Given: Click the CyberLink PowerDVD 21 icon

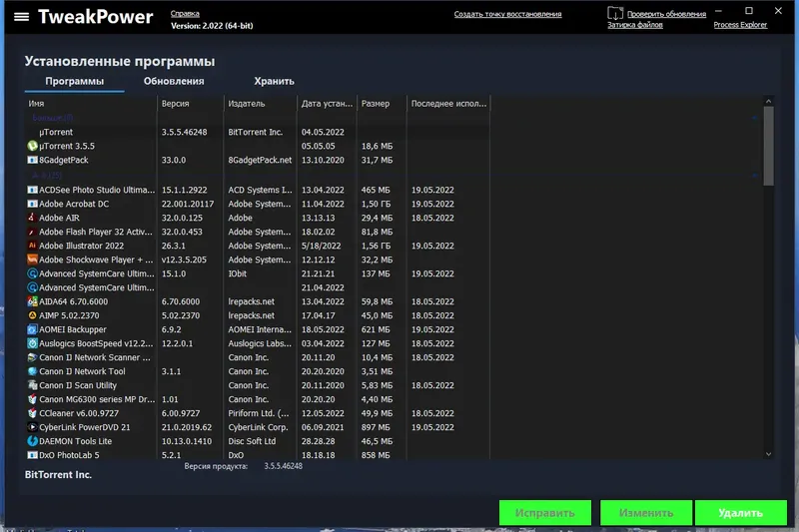Looking at the screenshot, I should [32, 427].
